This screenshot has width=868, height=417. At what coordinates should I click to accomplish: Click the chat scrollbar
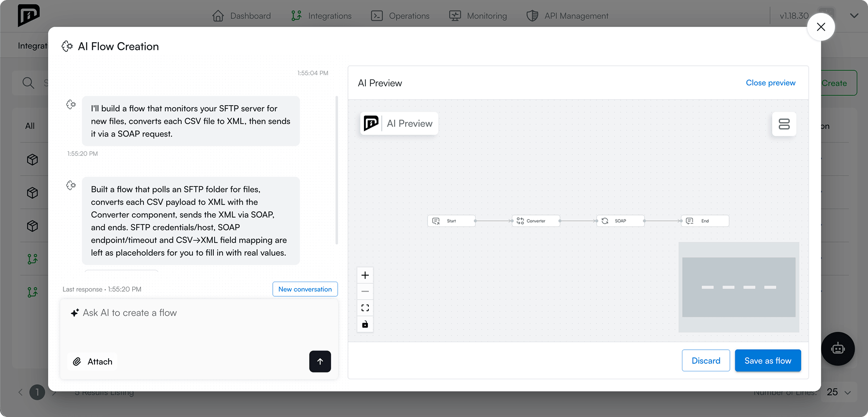(x=336, y=170)
